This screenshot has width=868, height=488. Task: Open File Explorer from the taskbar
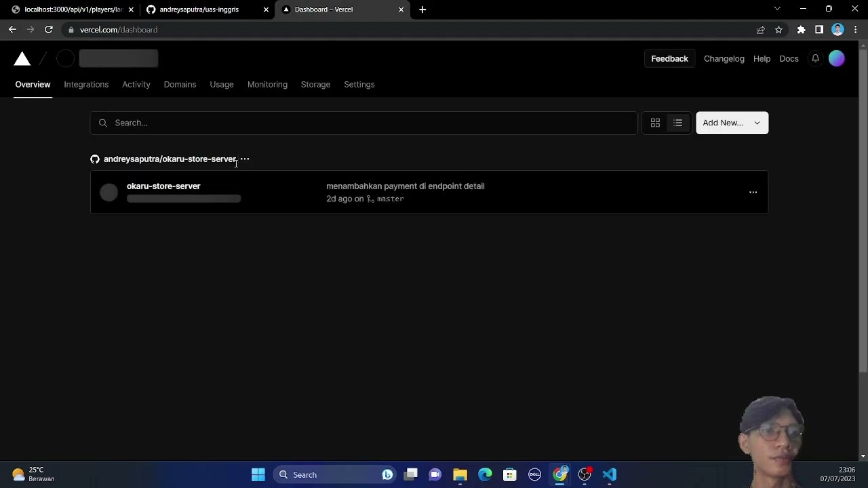click(x=460, y=475)
